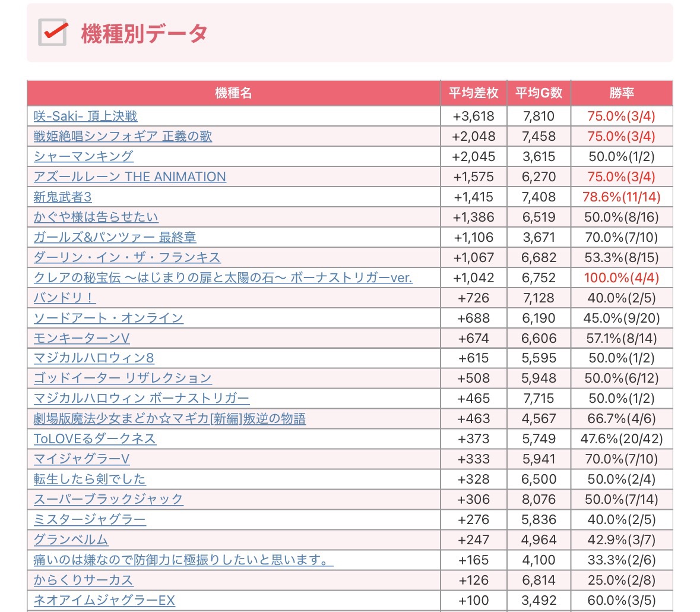This screenshot has height=612, width=700.
Task: Open ネオアイムジャグラーEX link
Action: (x=104, y=600)
